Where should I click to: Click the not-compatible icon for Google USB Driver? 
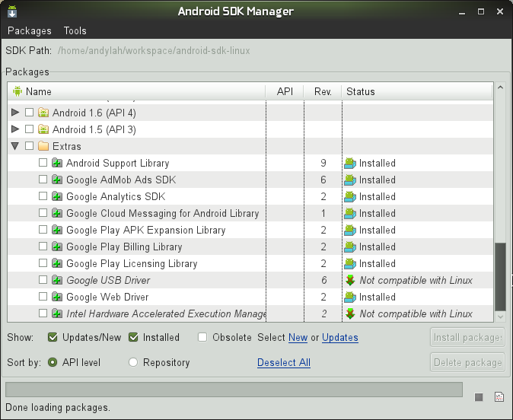point(350,280)
